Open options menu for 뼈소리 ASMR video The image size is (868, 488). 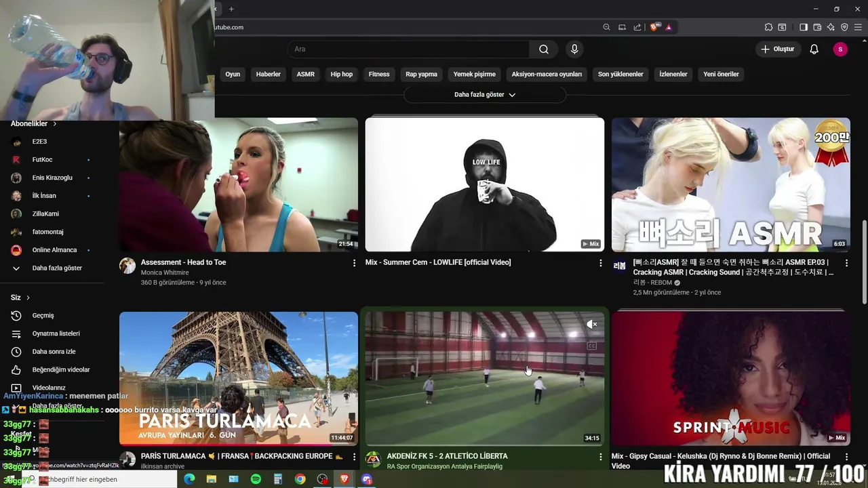[x=846, y=263]
